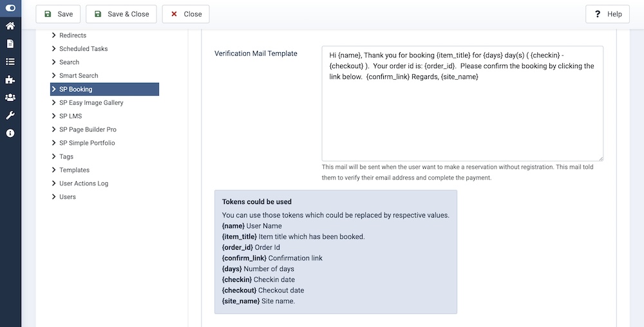Open the System wrench icon
Screen dimensions: 644x327
[x=10, y=115]
